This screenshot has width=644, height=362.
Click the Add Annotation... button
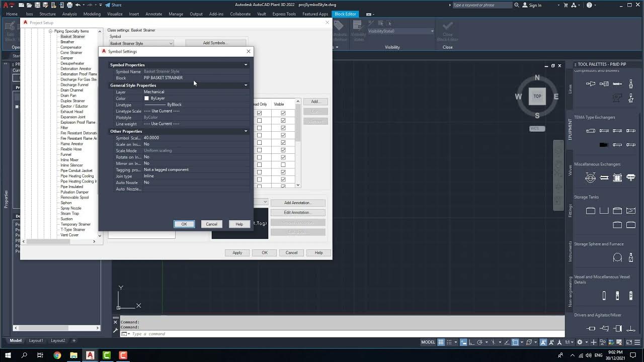298,203
